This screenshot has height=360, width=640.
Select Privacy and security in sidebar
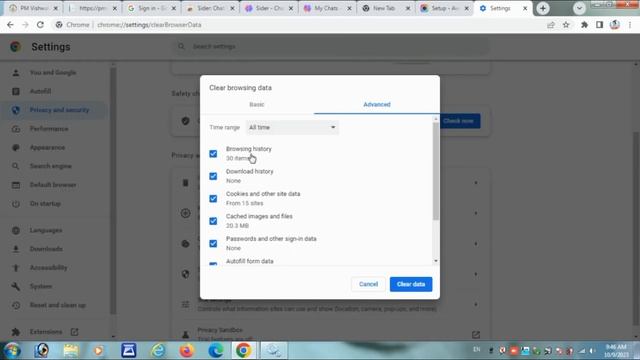[59, 110]
